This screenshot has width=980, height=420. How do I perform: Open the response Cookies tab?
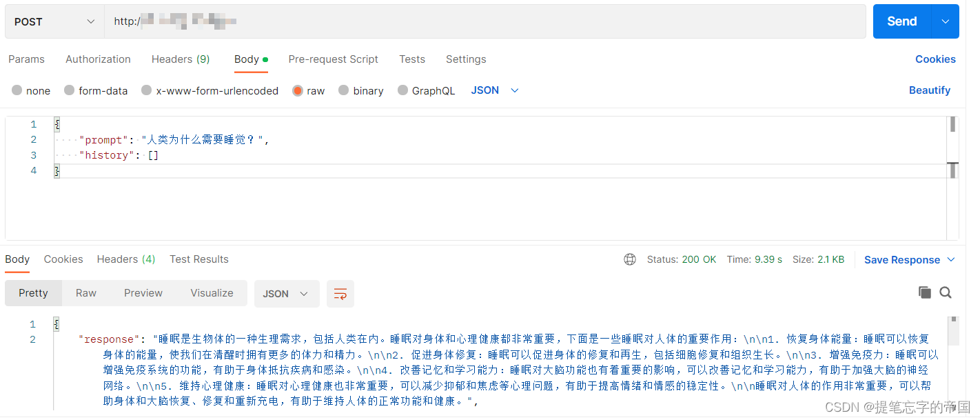pos(63,259)
